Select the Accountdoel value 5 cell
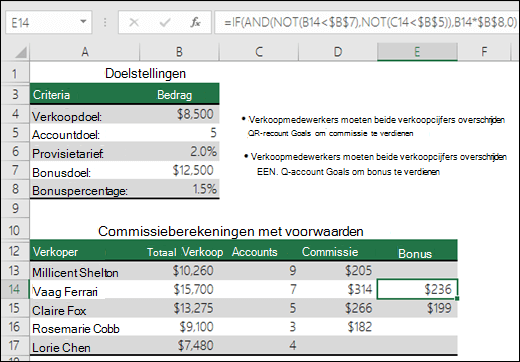 179,133
